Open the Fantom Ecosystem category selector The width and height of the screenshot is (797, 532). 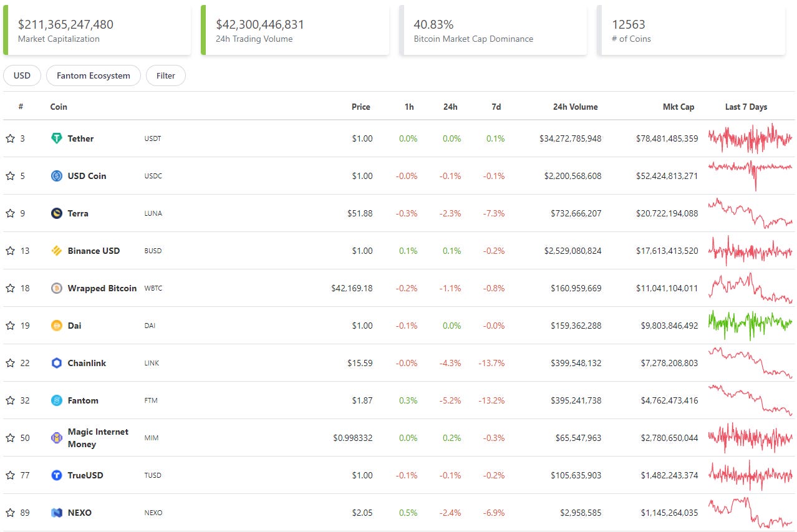pos(94,75)
